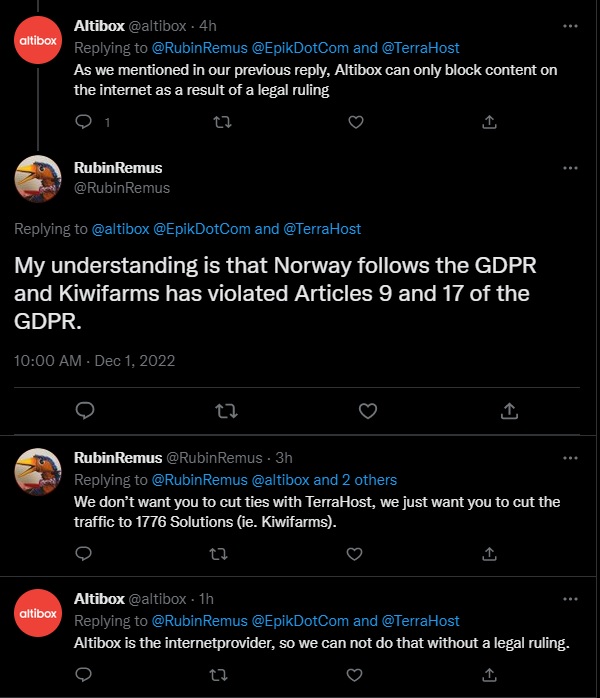Open more options on 1h Altibox reply
Viewport: 600px width, 698px height.
[x=570, y=599]
